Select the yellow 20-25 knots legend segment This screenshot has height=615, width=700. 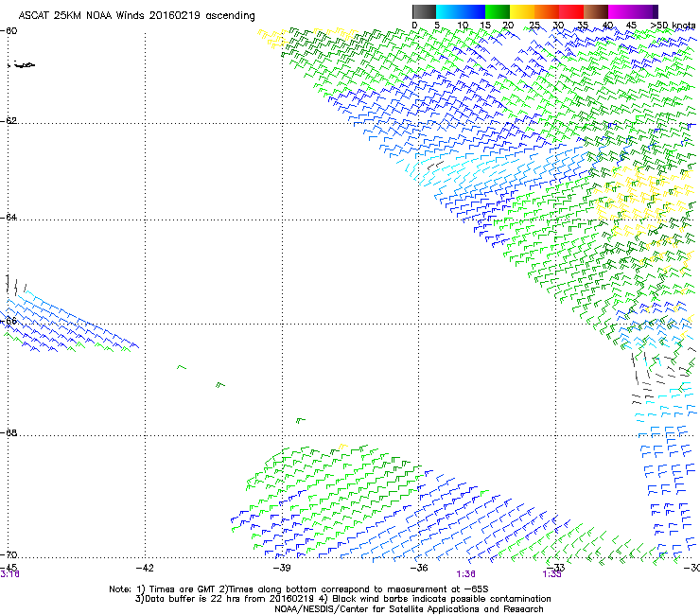tap(522, 11)
